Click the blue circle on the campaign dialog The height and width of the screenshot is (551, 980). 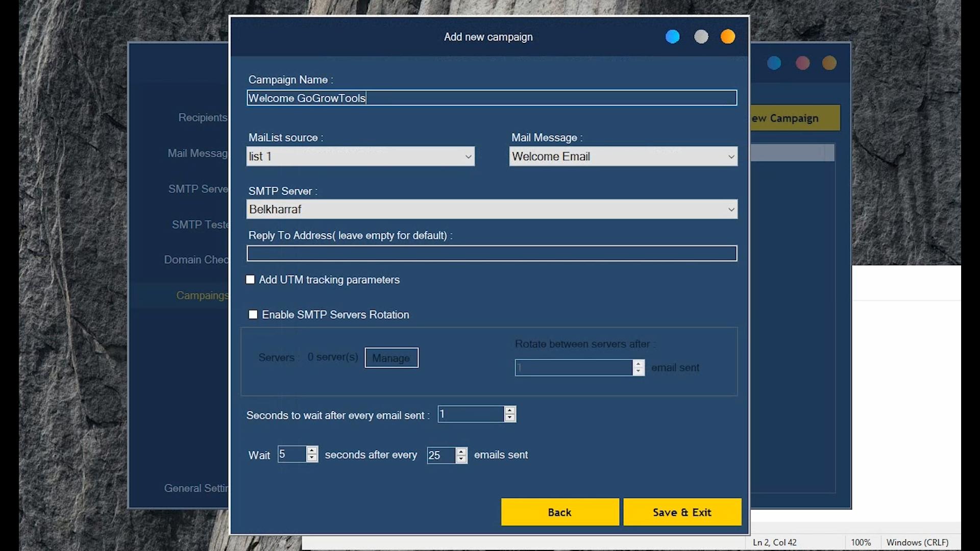pyautogui.click(x=672, y=36)
